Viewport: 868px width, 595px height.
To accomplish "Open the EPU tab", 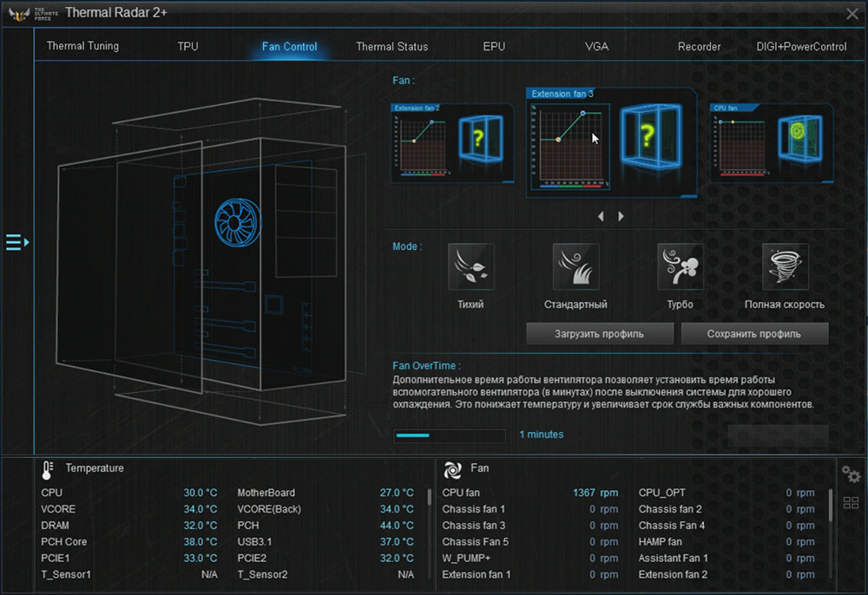I will [495, 47].
